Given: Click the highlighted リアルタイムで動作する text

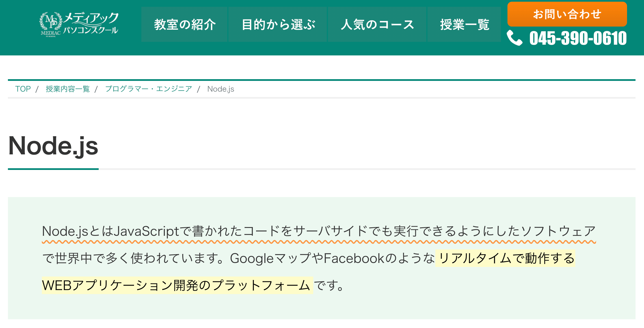Looking at the screenshot, I should coord(505,258).
